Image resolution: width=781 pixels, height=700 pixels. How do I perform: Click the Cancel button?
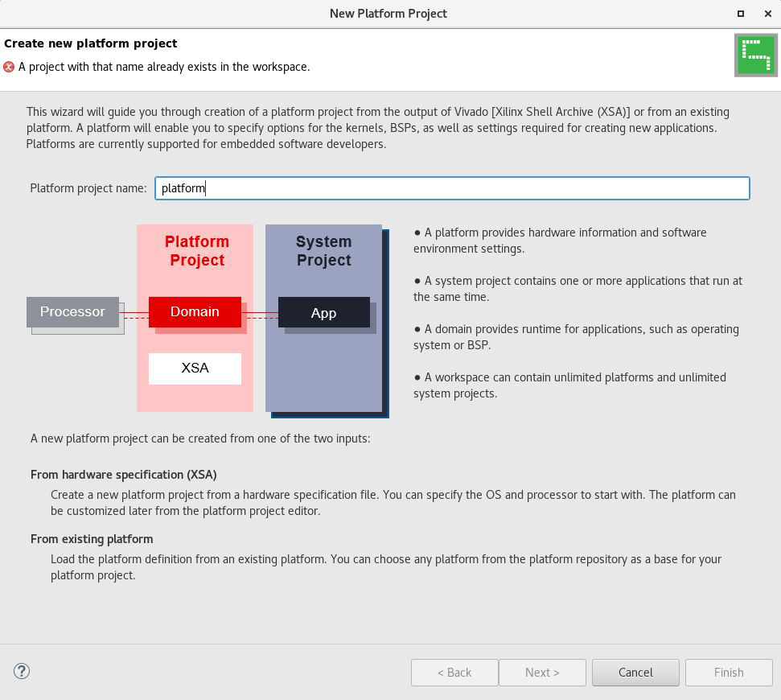(635, 673)
